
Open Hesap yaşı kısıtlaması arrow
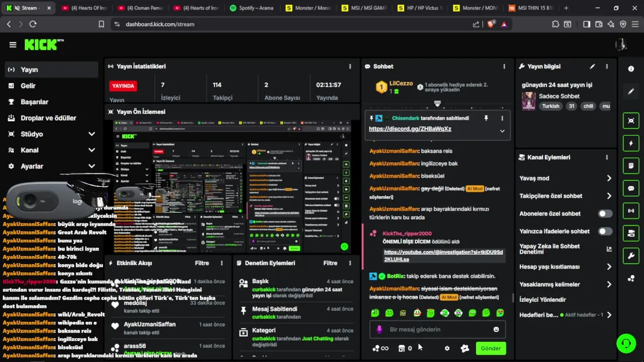609,267
